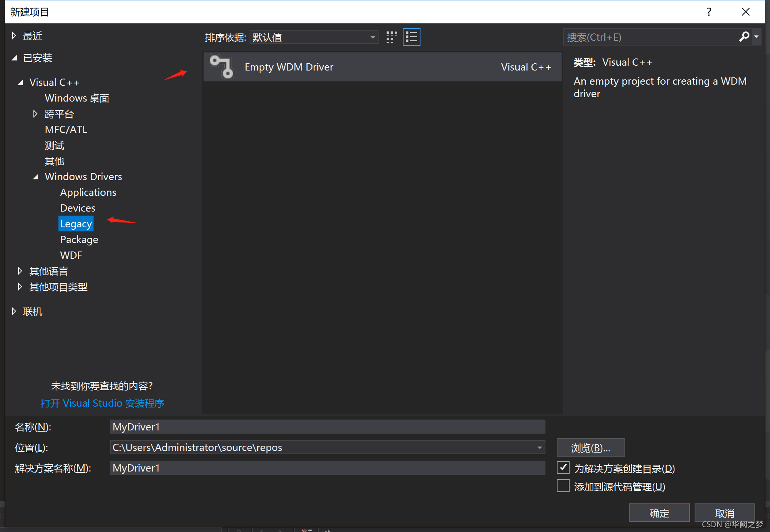Select Applications under Windows Drivers

[x=88, y=192]
